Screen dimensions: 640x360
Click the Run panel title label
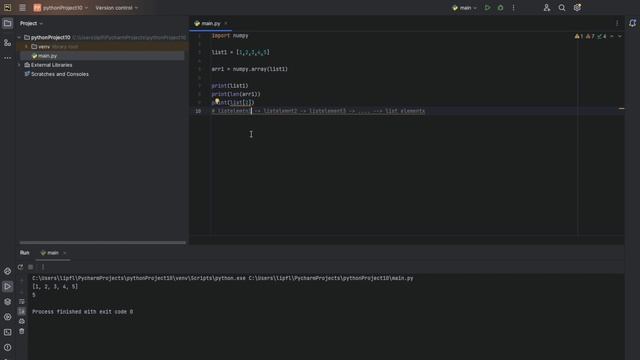(24, 253)
